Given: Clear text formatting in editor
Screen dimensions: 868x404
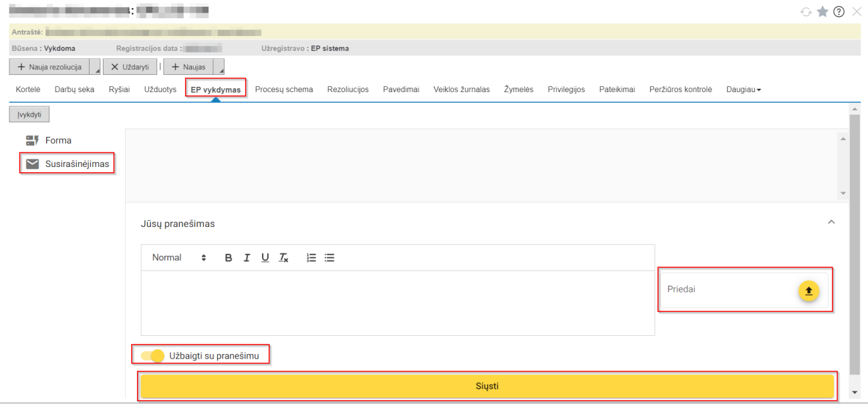Looking at the screenshot, I should point(283,258).
